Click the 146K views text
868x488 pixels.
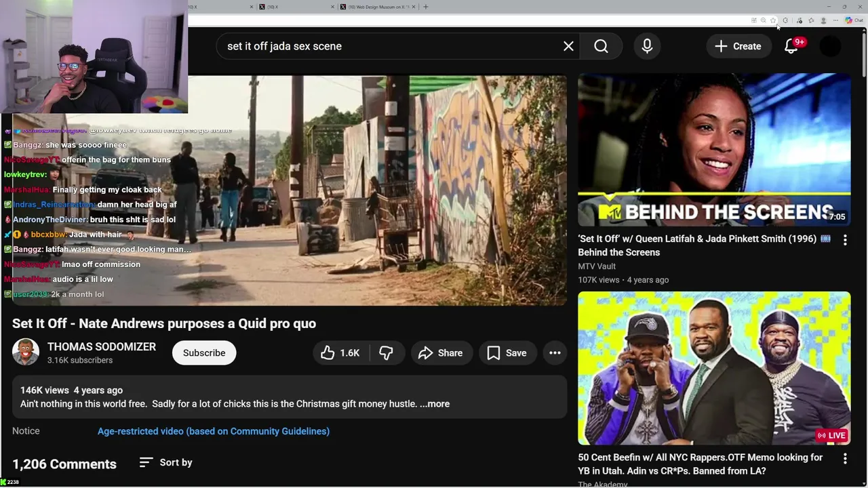click(45, 390)
